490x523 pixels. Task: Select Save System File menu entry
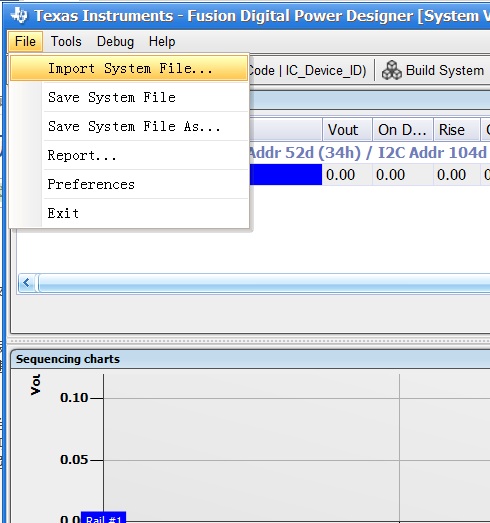click(129, 97)
